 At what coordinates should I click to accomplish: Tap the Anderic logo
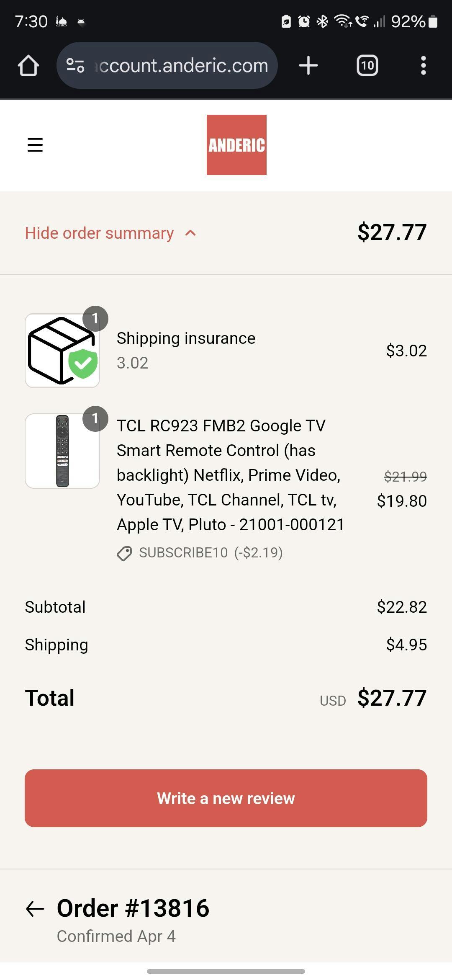coord(236,145)
